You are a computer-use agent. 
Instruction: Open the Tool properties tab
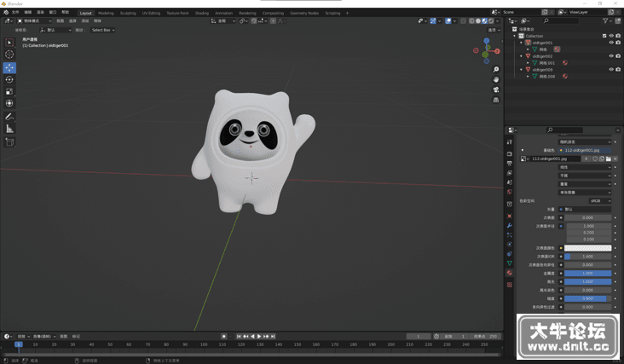pos(510,142)
